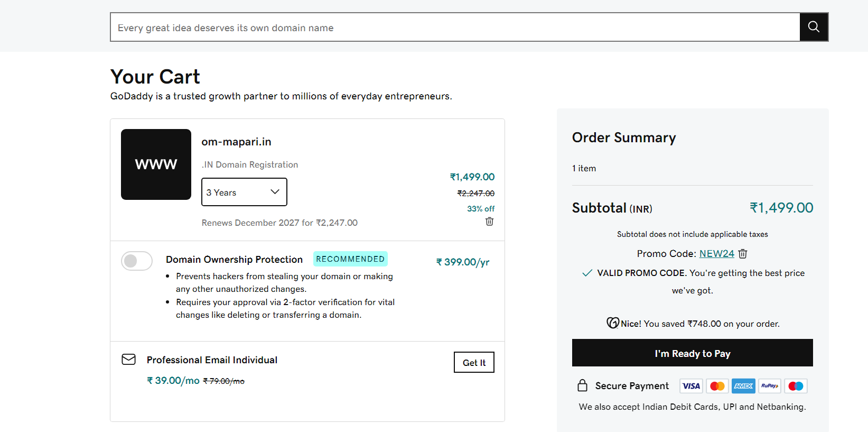Click the chevron on the term selector

click(274, 192)
